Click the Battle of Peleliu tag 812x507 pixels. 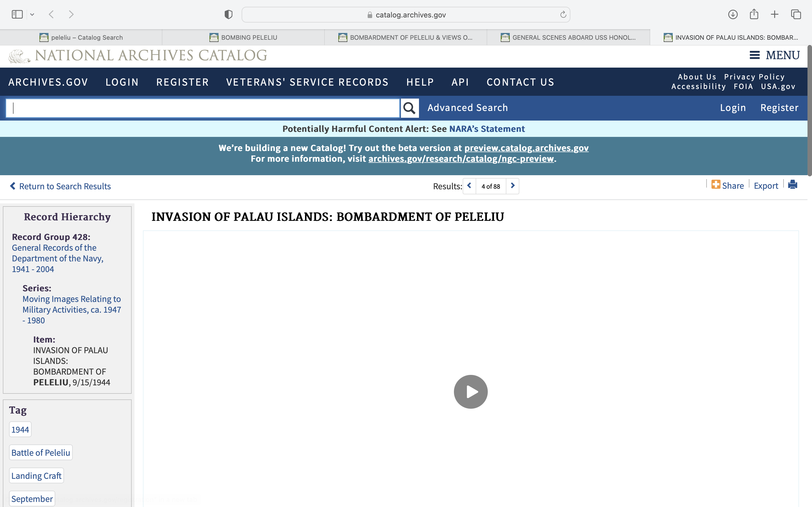tap(41, 452)
